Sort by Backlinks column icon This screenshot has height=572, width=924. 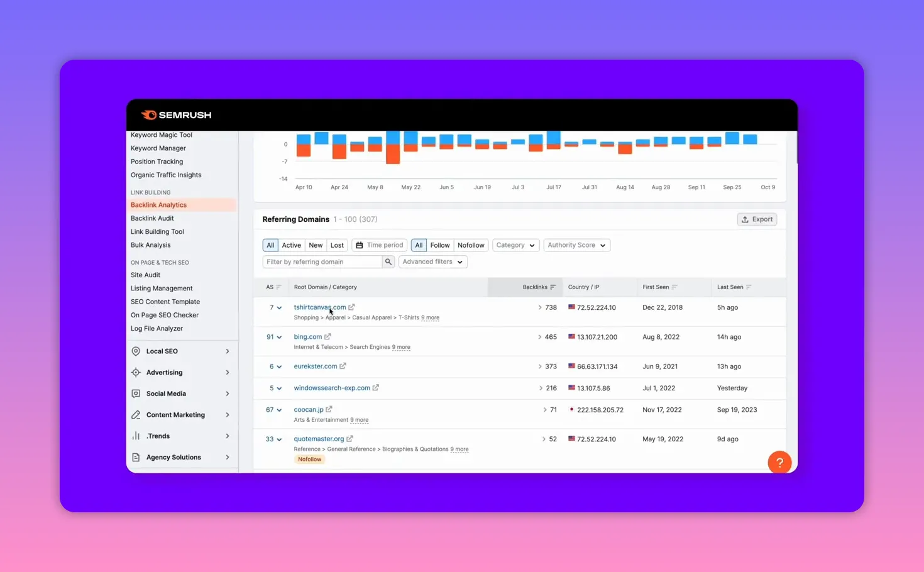click(553, 287)
